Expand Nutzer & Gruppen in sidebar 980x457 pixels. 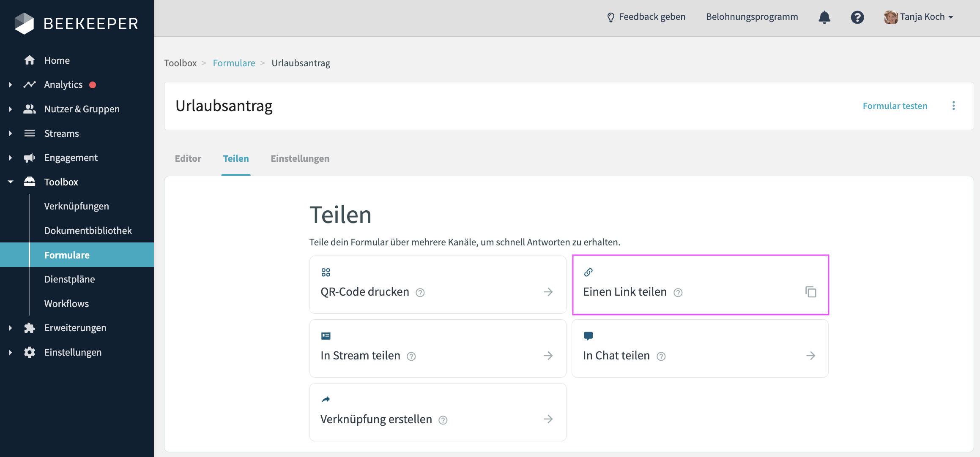click(11, 109)
